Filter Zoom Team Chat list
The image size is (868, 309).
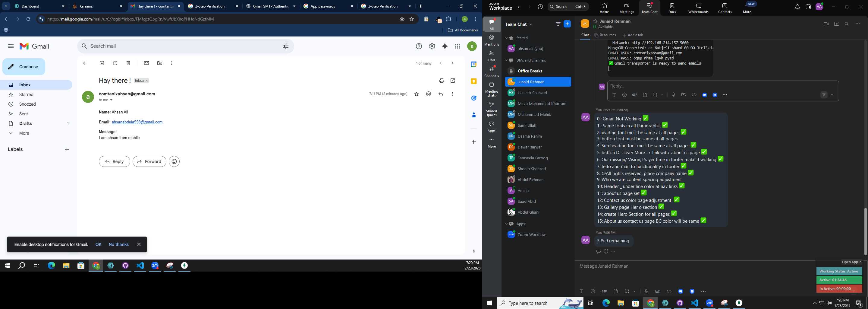click(558, 24)
